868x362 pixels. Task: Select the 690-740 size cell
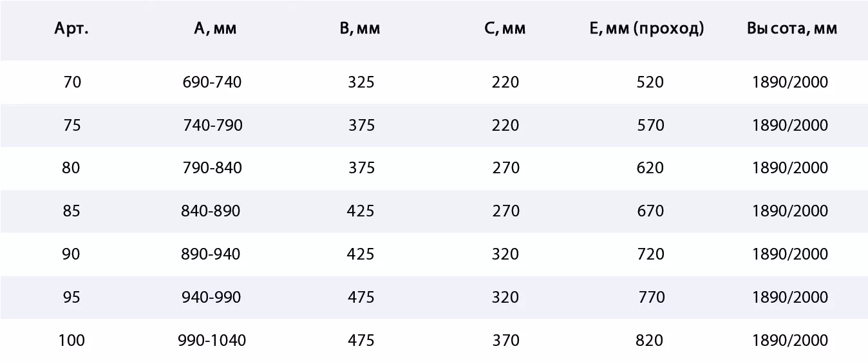tap(212, 82)
